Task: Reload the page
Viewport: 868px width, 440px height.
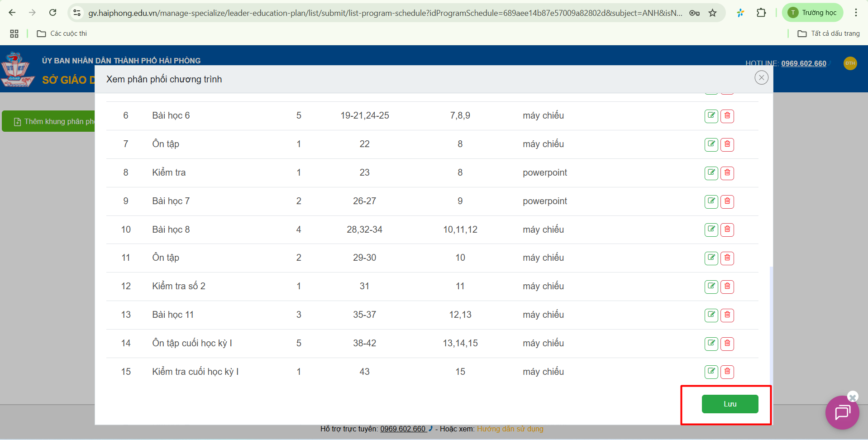Action: 53,13
